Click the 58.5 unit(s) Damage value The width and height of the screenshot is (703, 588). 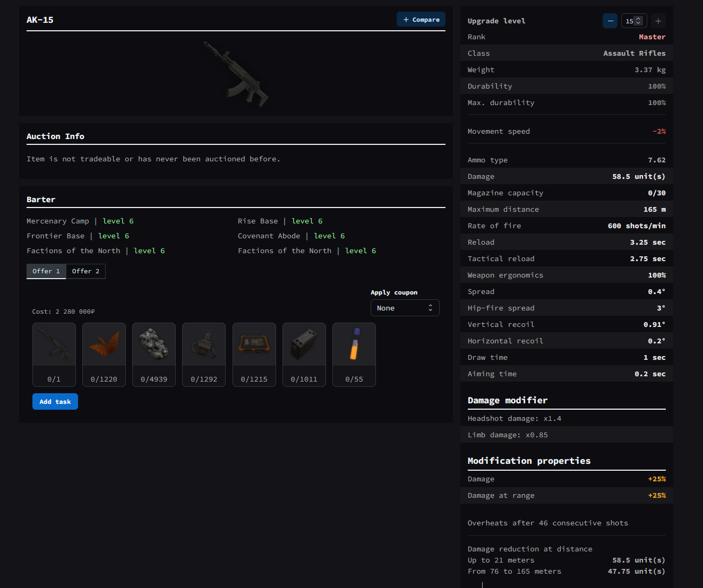pyautogui.click(x=639, y=177)
